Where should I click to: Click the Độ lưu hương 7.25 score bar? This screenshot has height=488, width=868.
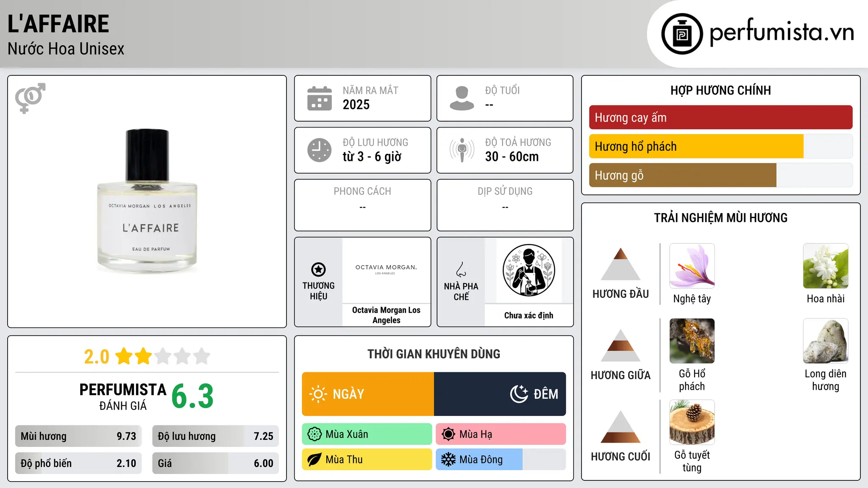pyautogui.click(x=216, y=436)
